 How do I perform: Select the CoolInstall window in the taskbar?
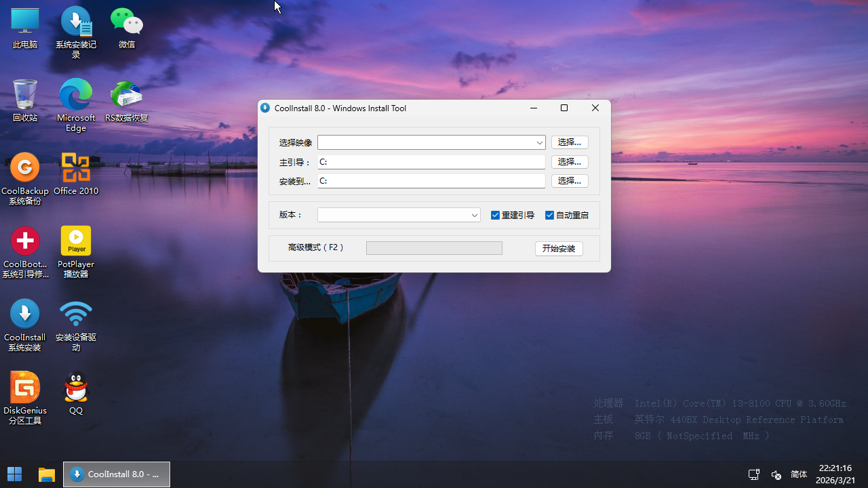click(116, 474)
